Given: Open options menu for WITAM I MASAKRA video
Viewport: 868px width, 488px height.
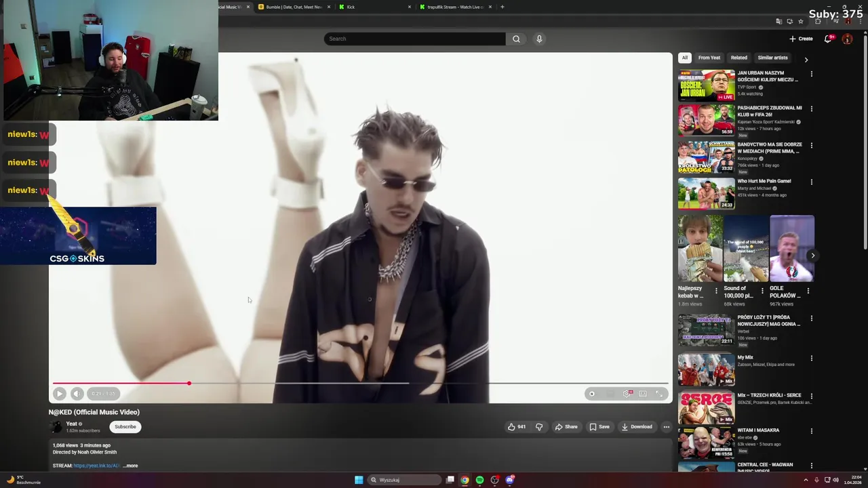Looking at the screenshot, I should click(x=811, y=431).
